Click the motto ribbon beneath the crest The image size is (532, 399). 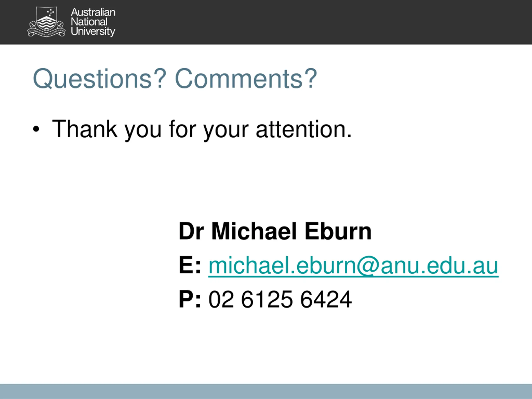pyautogui.click(x=46, y=33)
